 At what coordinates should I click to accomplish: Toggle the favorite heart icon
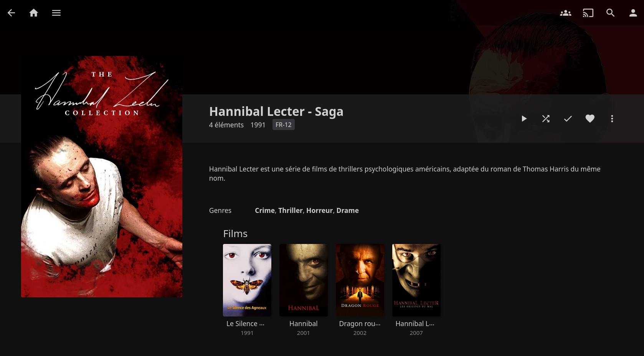pos(590,119)
